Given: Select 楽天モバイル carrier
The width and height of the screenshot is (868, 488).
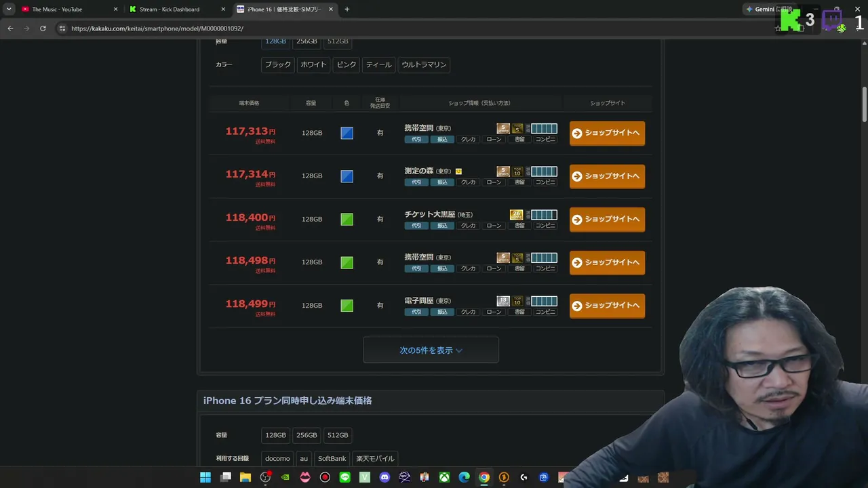Looking at the screenshot, I should tap(375, 458).
